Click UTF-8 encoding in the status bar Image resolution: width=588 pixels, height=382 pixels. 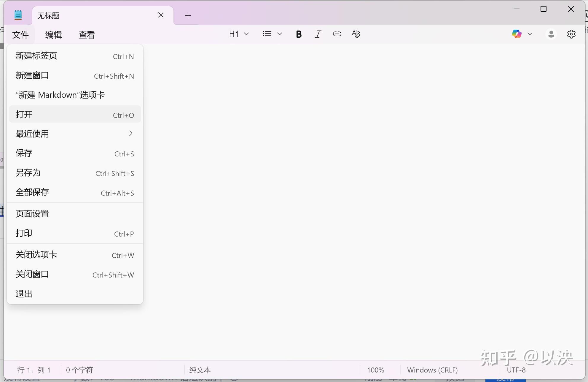click(x=516, y=370)
